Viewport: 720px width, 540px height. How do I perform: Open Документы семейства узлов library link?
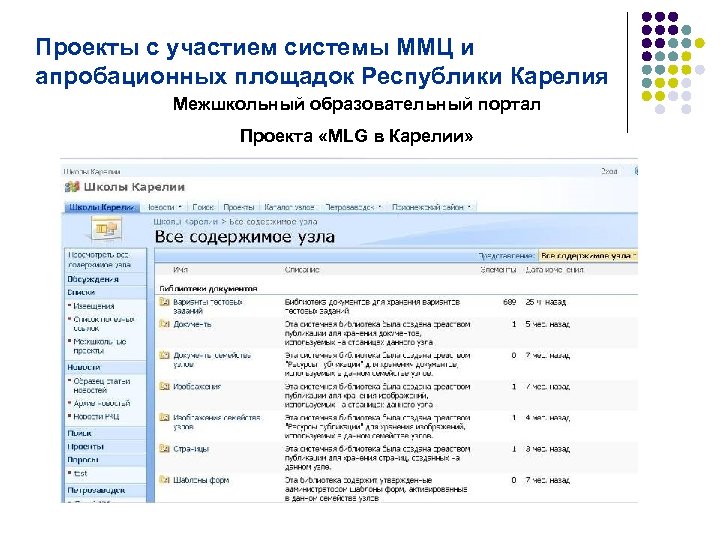(x=212, y=360)
